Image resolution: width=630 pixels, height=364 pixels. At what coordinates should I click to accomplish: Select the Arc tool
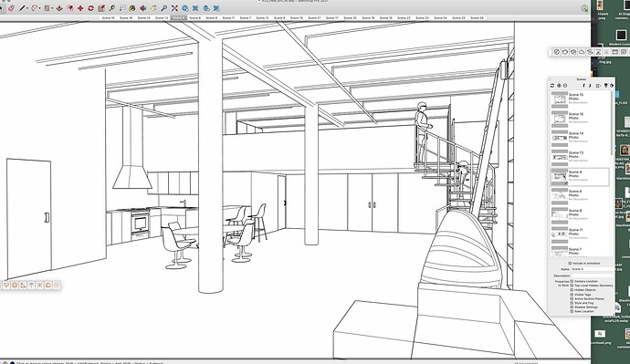pos(35,8)
